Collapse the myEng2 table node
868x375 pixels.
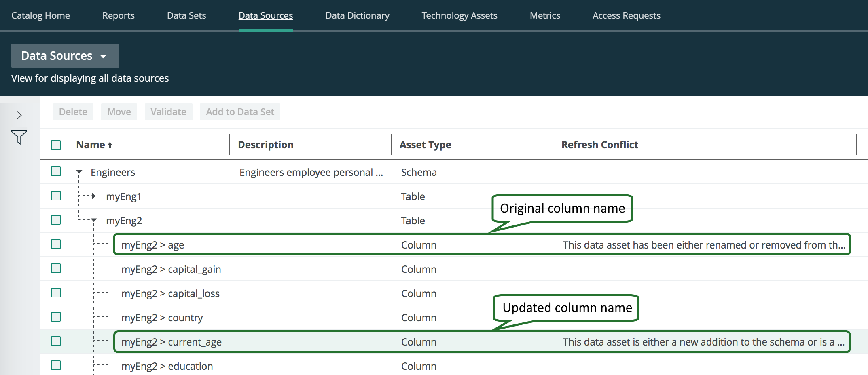(x=94, y=221)
